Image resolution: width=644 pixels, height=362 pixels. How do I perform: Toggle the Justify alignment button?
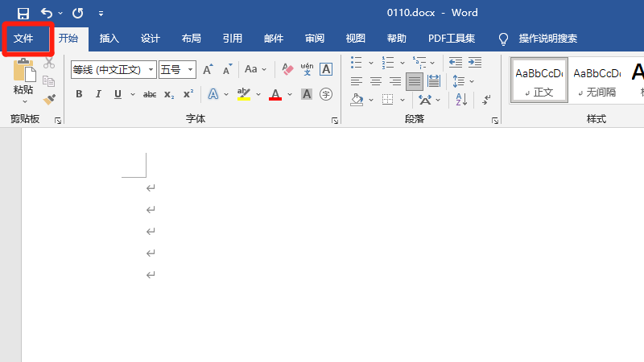click(414, 81)
